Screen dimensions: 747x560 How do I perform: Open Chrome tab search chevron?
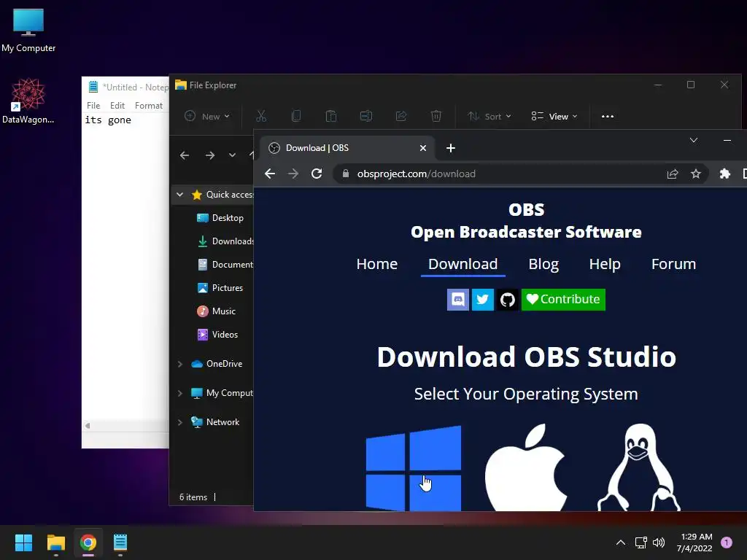[x=694, y=140]
